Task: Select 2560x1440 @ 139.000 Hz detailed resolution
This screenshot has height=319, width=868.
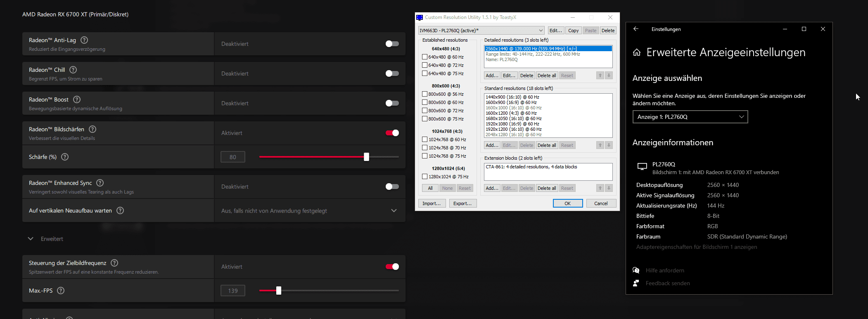Action: pos(548,49)
